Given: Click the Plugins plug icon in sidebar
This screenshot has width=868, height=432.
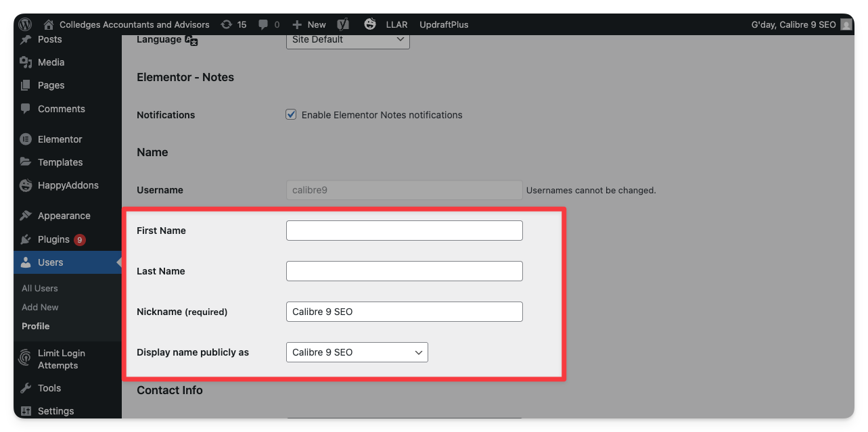Looking at the screenshot, I should coord(26,239).
